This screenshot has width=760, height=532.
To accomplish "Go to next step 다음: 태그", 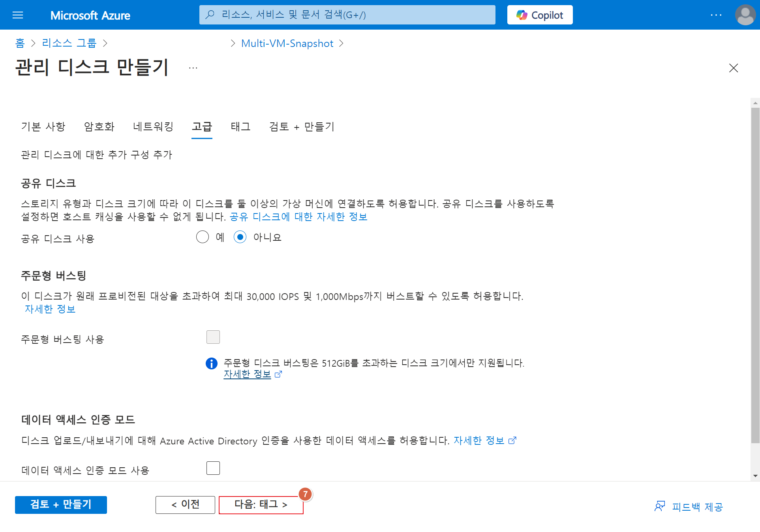I will (261, 505).
